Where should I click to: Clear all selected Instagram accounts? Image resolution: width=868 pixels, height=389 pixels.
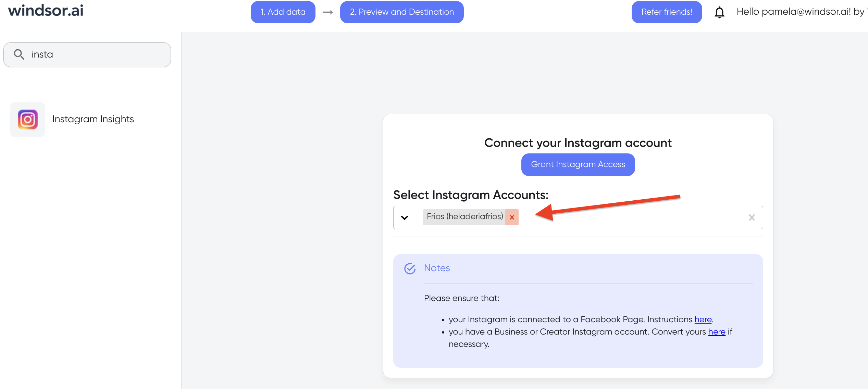click(x=752, y=217)
